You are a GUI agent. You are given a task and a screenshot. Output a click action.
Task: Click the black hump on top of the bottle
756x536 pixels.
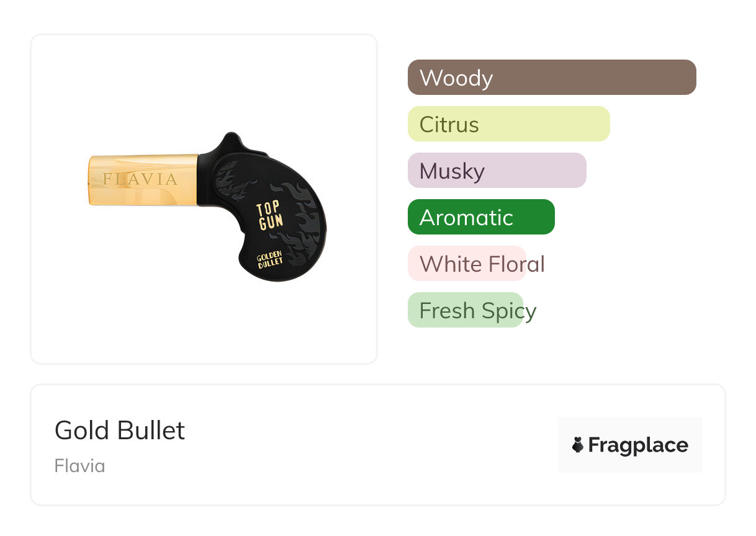click(x=231, y=143)
